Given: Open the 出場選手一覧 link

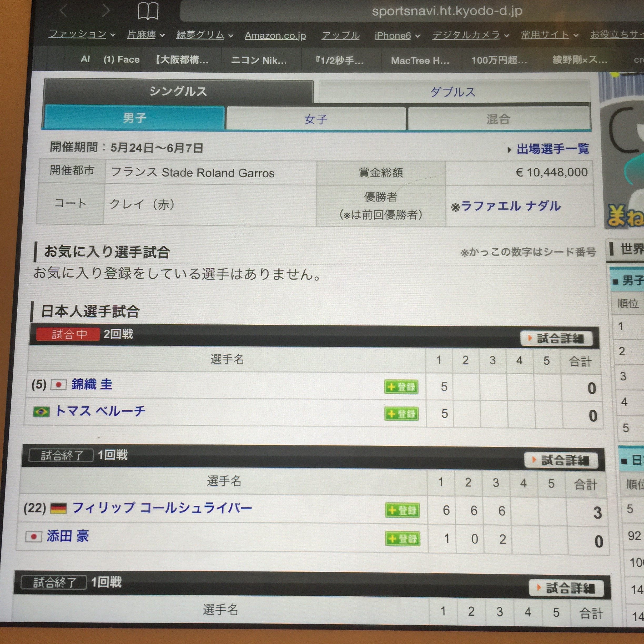Looking at the screenshot, I should (552, 149).
